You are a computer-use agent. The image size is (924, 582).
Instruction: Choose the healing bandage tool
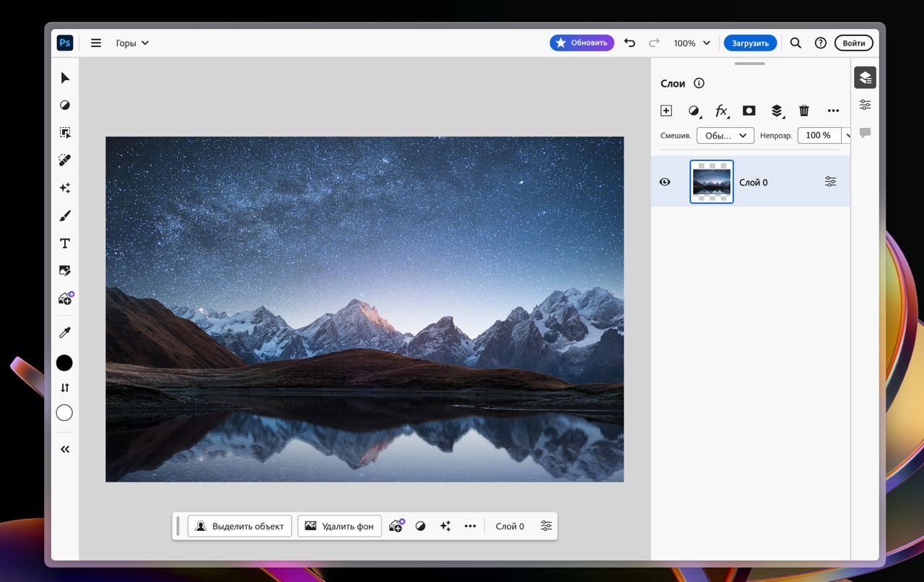click(x=65, y=160)
